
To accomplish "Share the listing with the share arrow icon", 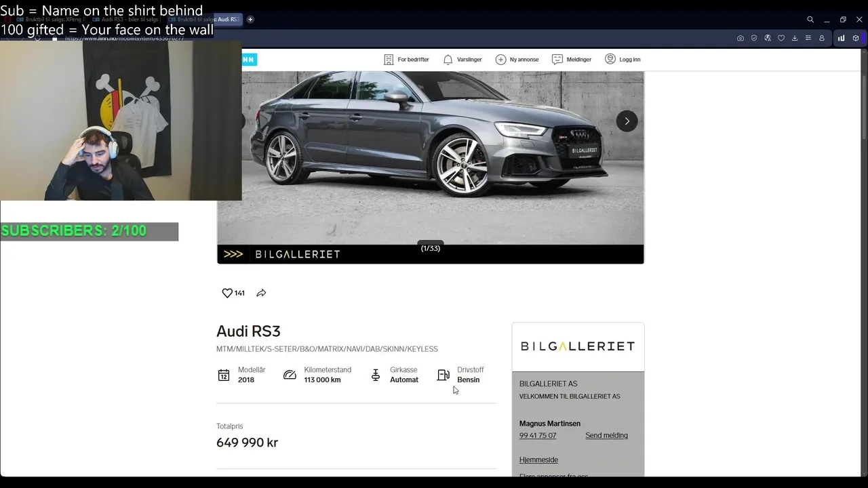I will 261,293.
